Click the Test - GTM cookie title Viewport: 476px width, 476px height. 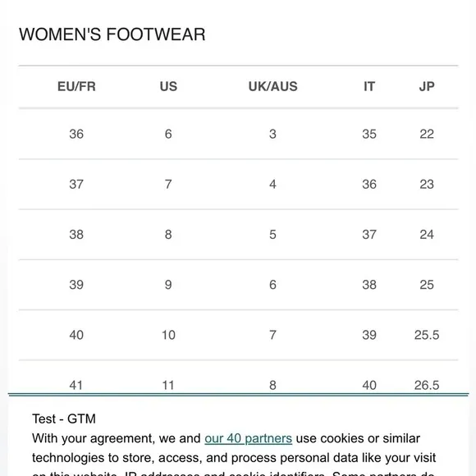point(64,419)
